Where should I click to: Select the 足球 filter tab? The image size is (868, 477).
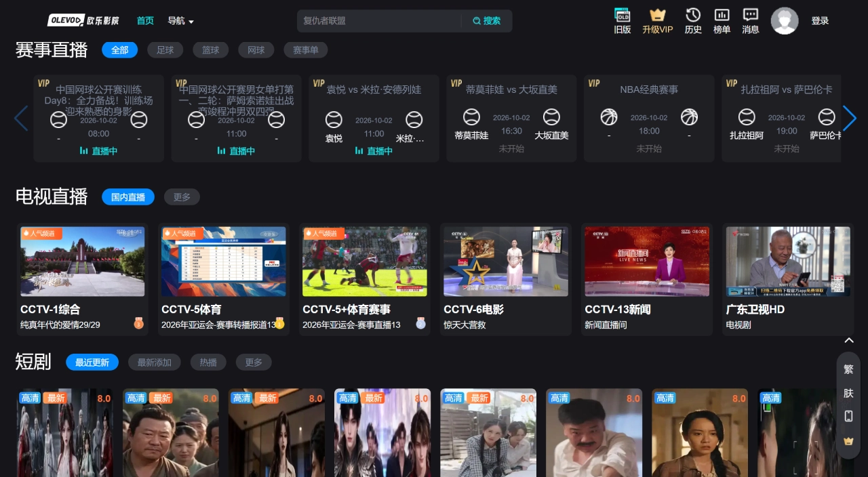click(x=165, y=50)
